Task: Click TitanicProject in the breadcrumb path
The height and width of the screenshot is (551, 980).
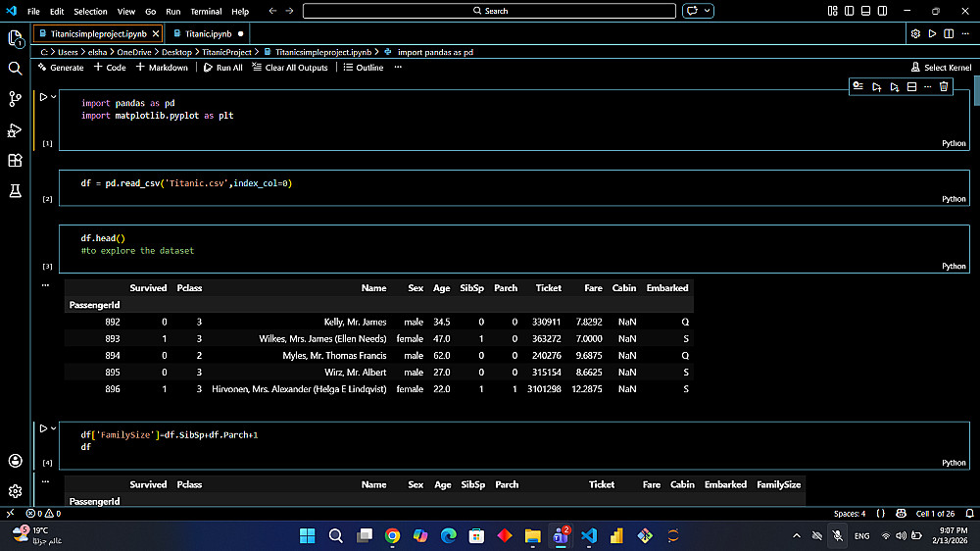Action: tap(226, 52)
